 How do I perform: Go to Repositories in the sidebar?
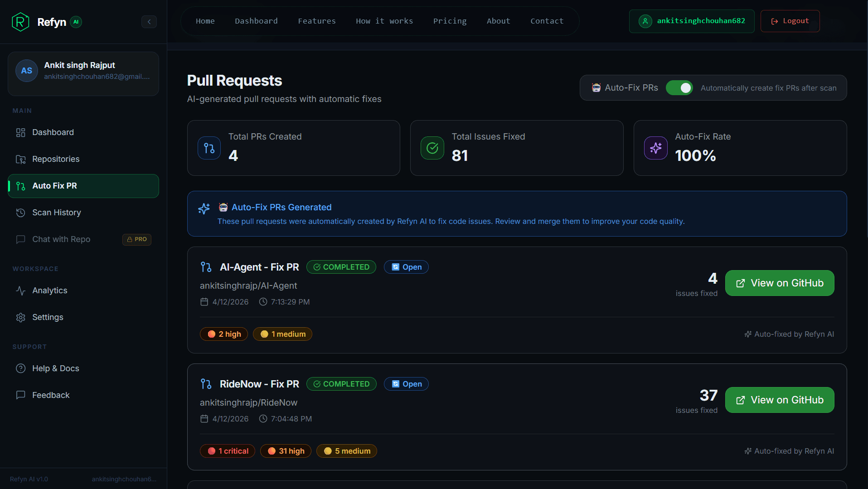56,159
